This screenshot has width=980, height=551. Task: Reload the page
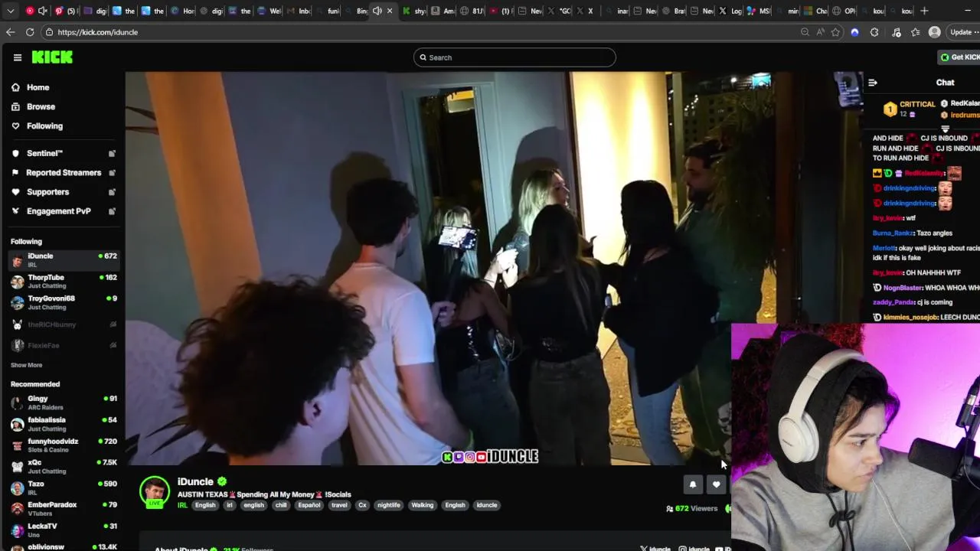pyautogui.click(x=30, y=32)
